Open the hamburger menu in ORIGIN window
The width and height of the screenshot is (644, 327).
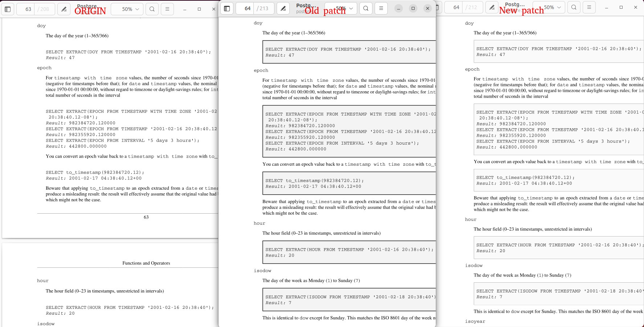tap(167, 9)
